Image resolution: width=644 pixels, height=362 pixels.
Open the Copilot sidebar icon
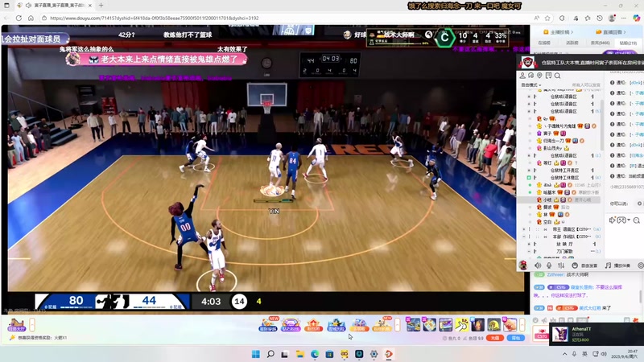(637, 18)
